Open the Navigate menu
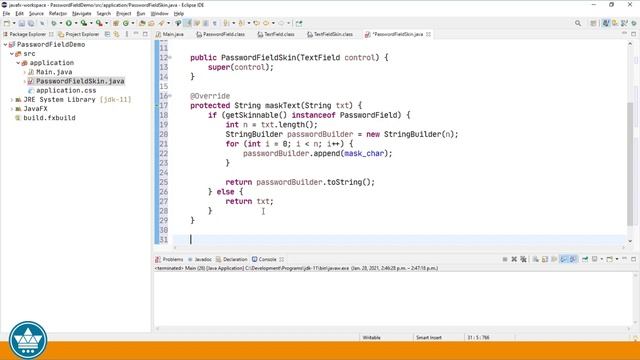This screenshot has width=640, height=360. (82, 13)
